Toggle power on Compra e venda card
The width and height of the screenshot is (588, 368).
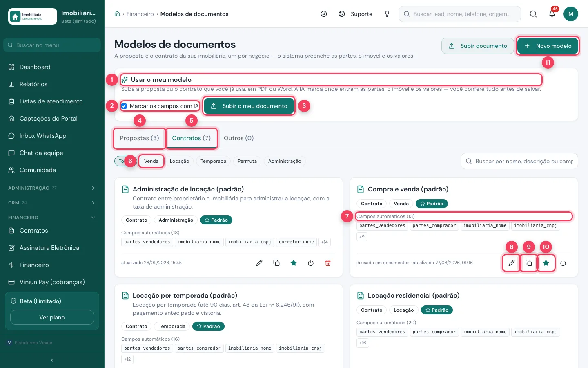(563, 263)
